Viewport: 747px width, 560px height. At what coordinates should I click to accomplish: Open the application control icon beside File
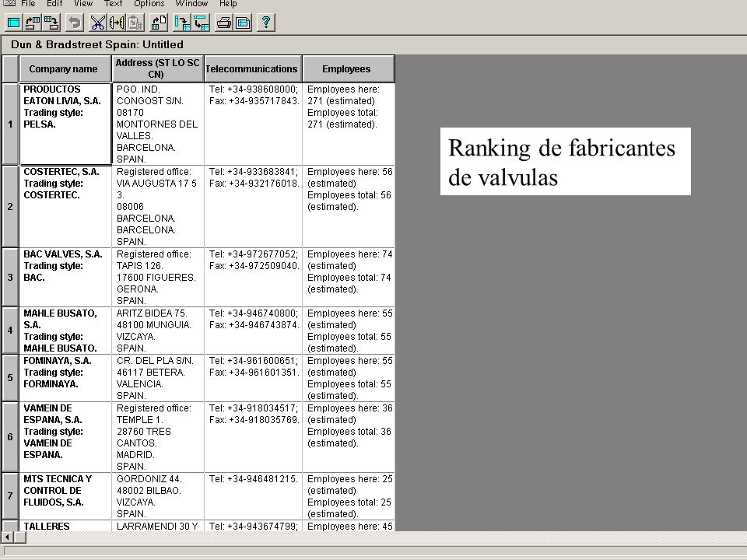(9, 3)
